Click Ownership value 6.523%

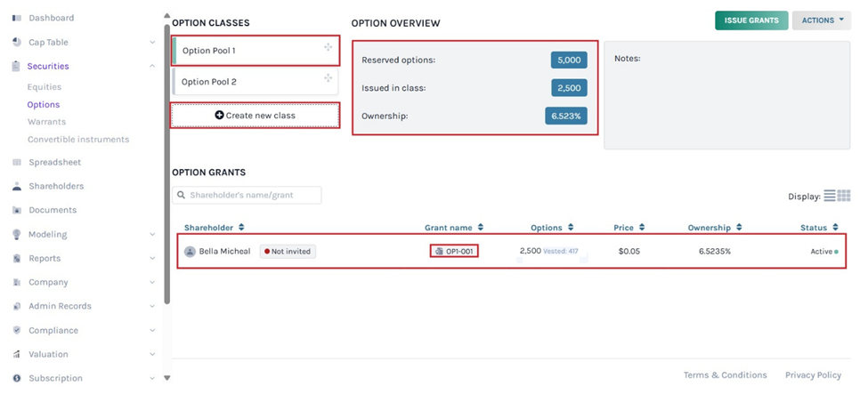[566, 117]
